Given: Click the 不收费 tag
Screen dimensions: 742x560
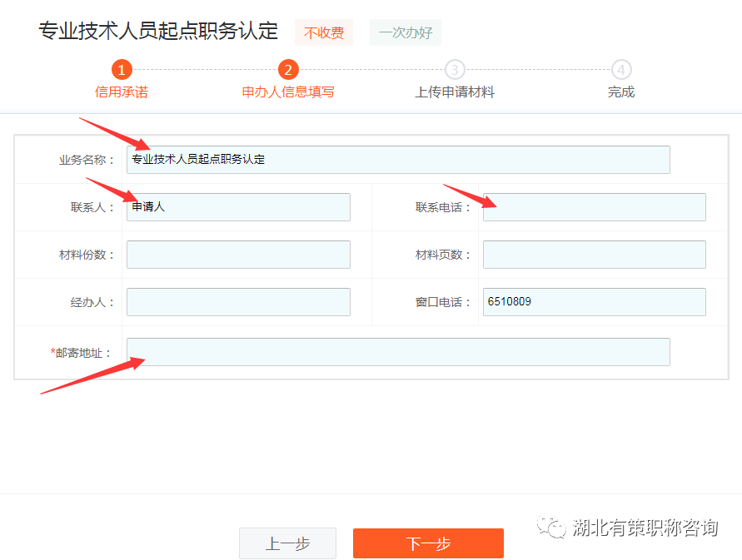Looking at the screenshot, I should (x=324, y=32).
